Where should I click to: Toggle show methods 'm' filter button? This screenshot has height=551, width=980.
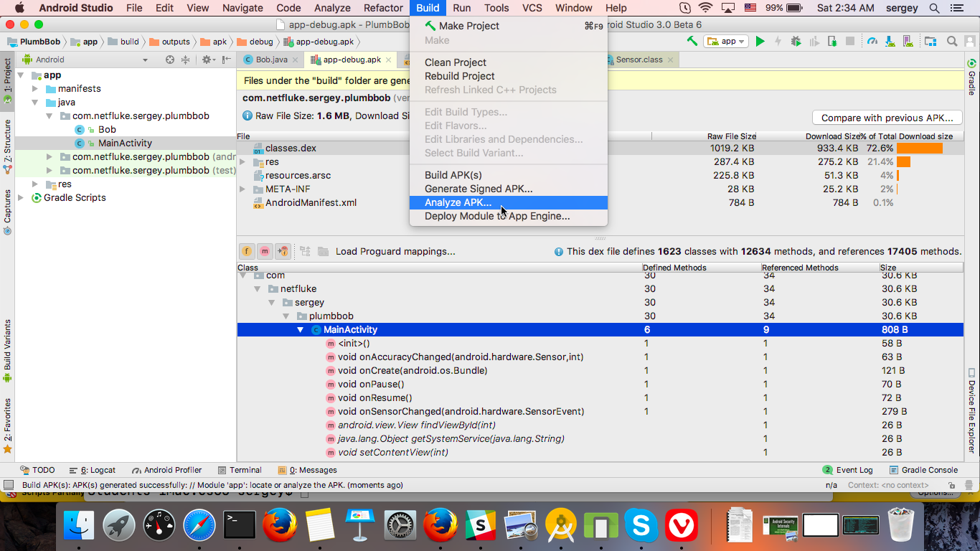click(265, 251)
